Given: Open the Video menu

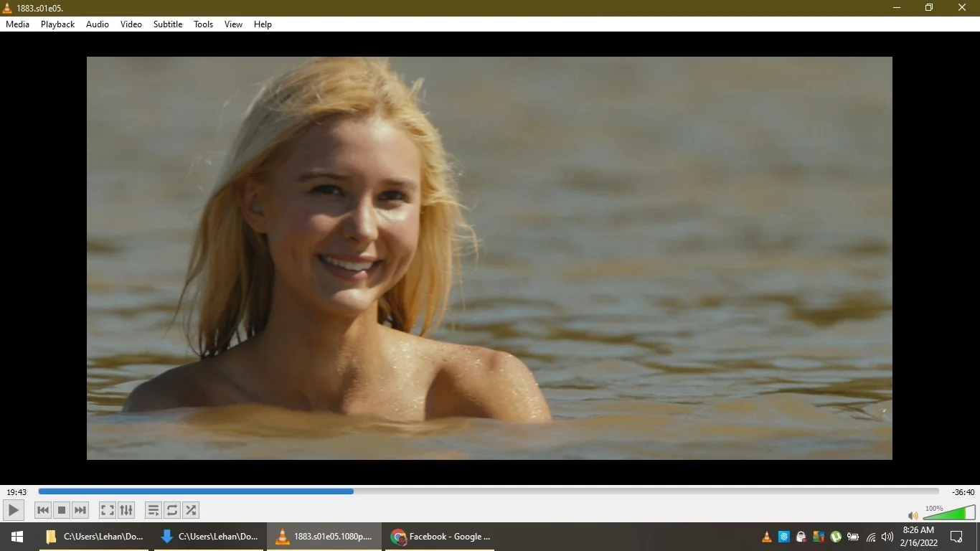Looking at the screenshot, I should click(131, 24).
